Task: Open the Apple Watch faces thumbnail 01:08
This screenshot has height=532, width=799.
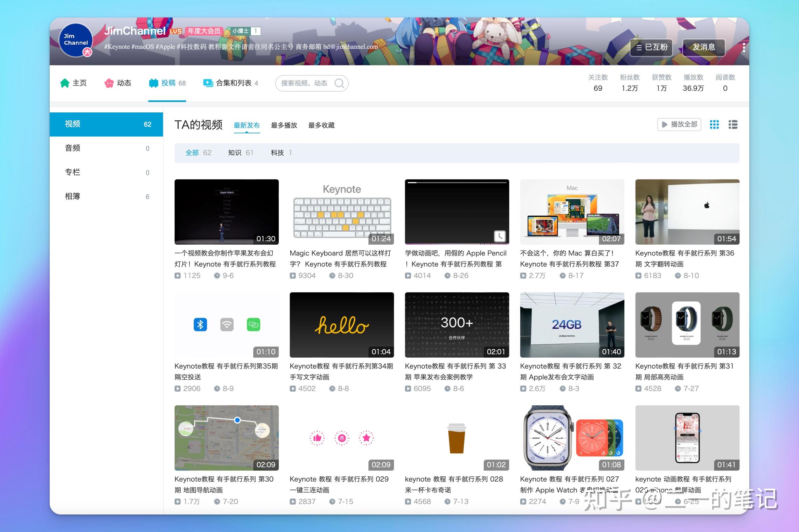Action: click(572, 438)
